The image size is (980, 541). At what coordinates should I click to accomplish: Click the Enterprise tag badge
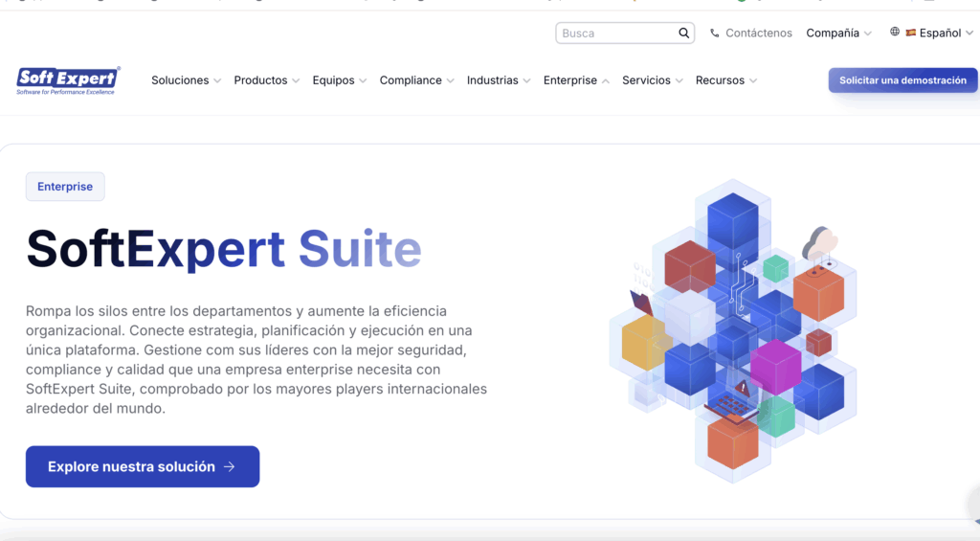[65, 187]
